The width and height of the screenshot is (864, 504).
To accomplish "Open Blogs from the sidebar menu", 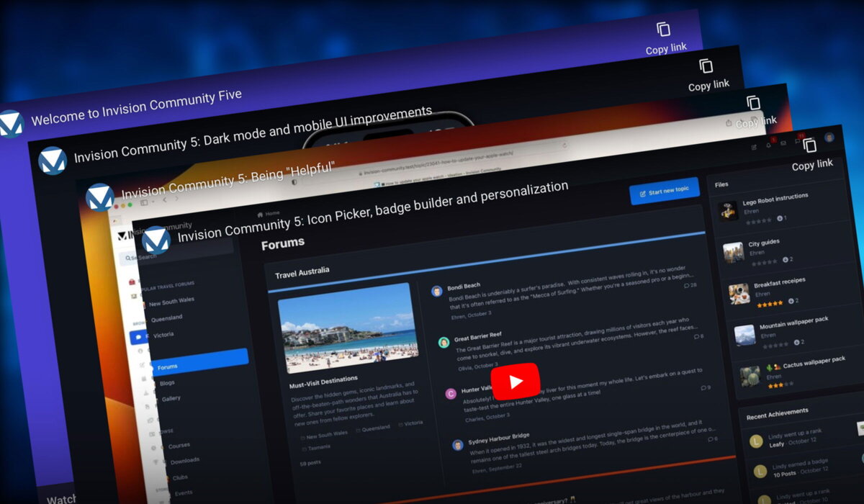I will click(167, 383).
